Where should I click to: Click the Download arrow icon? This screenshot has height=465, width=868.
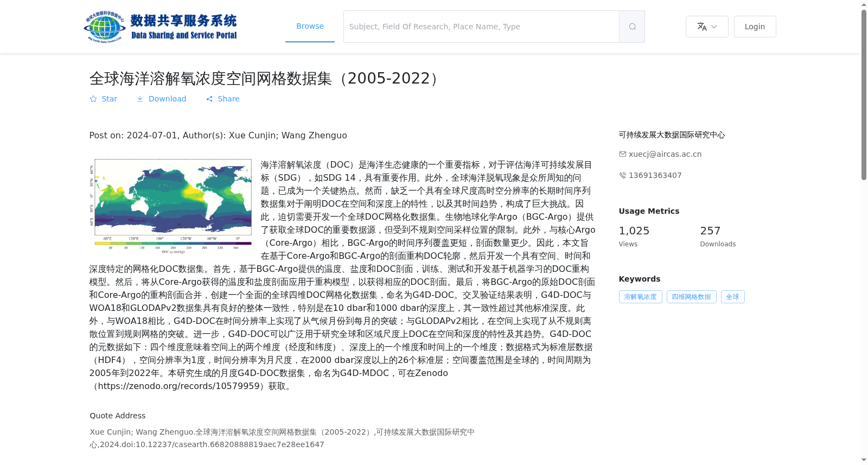[x=140, y=99]
